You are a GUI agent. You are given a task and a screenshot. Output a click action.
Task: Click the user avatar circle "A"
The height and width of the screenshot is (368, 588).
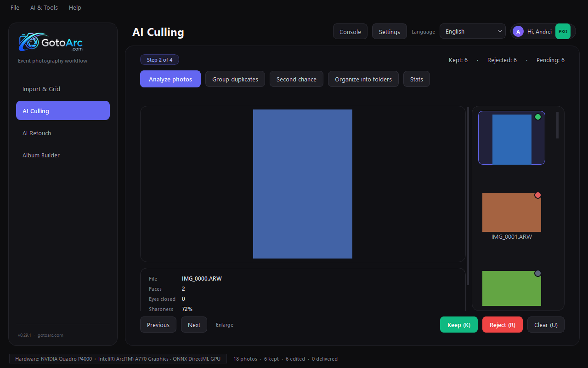[518, 32]
